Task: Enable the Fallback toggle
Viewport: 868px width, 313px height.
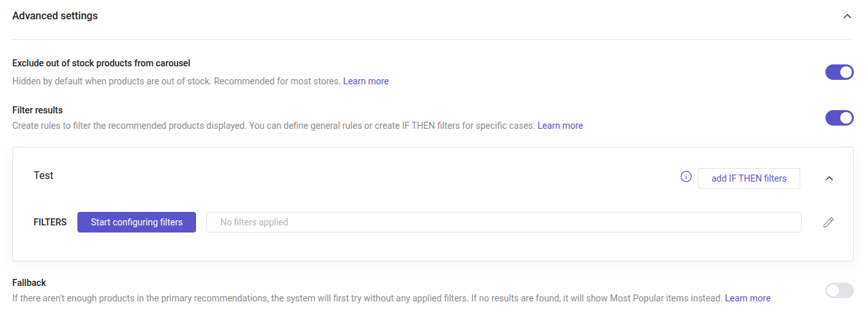Action: 839,290
